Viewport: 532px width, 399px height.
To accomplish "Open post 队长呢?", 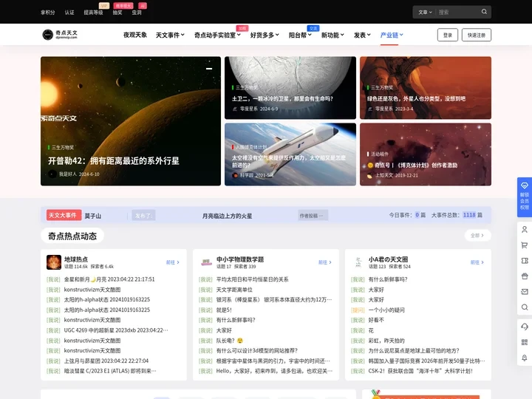I will 230,341.
